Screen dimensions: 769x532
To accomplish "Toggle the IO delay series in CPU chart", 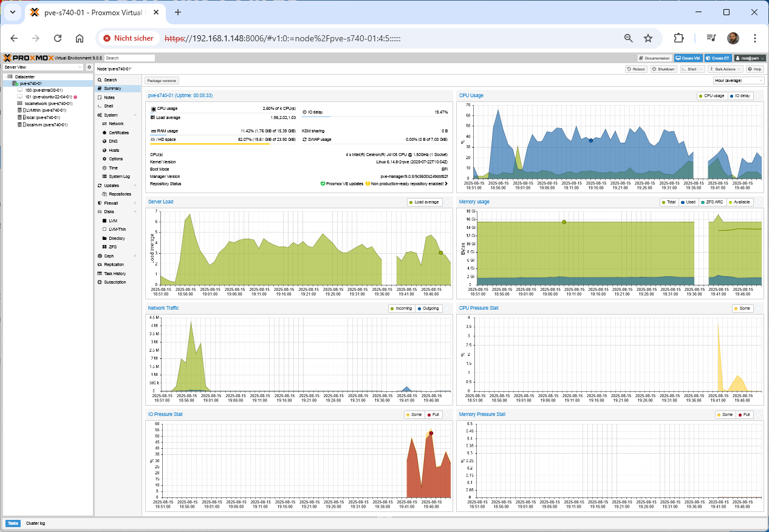I will [x=740, y=96].
